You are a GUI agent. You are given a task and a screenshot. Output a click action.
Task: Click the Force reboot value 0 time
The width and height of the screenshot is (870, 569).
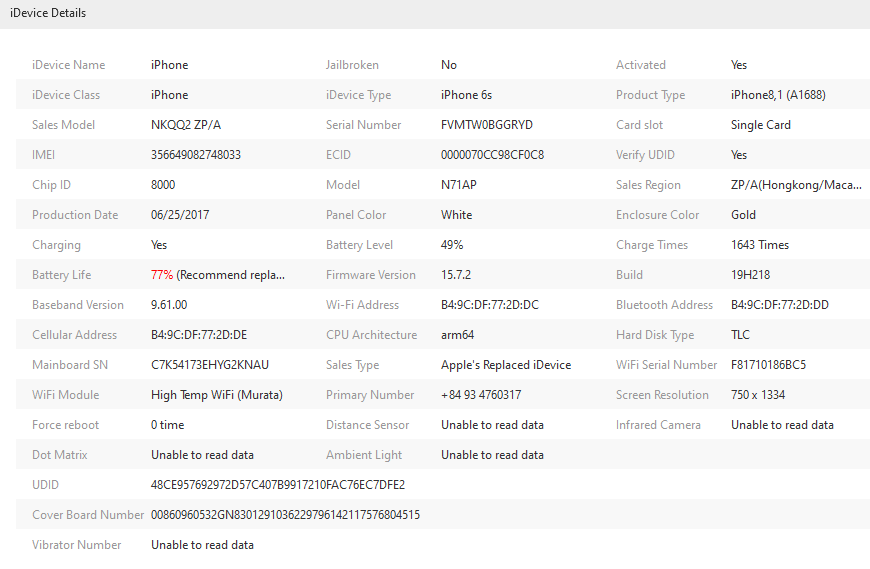point(168,424)
